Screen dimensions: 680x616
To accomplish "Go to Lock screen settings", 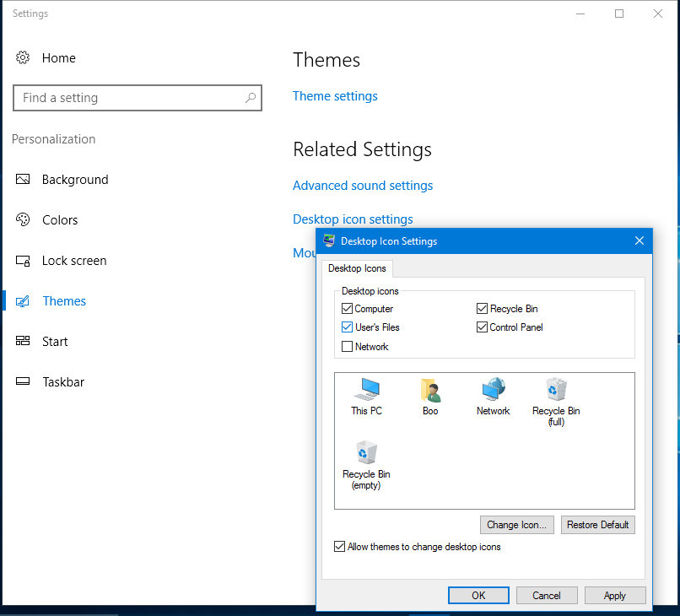I will (74, 261).
